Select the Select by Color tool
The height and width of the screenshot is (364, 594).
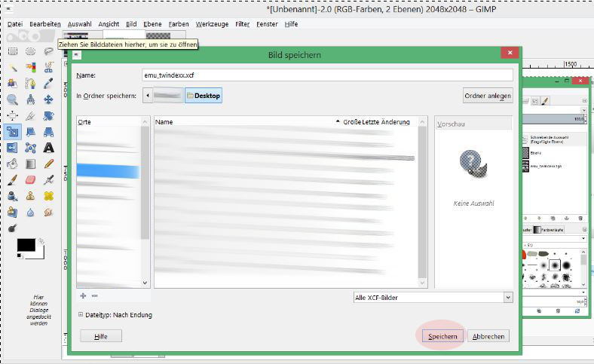[30, 67]
